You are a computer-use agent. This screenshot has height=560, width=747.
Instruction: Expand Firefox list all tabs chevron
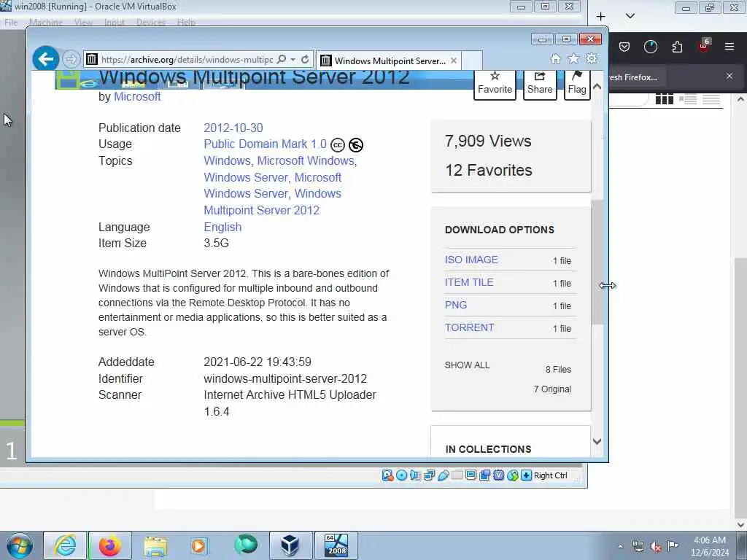point(630,16)
